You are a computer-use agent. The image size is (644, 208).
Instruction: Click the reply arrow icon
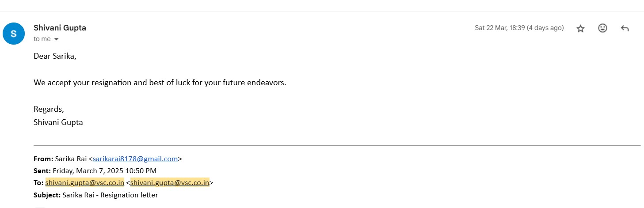625,28
